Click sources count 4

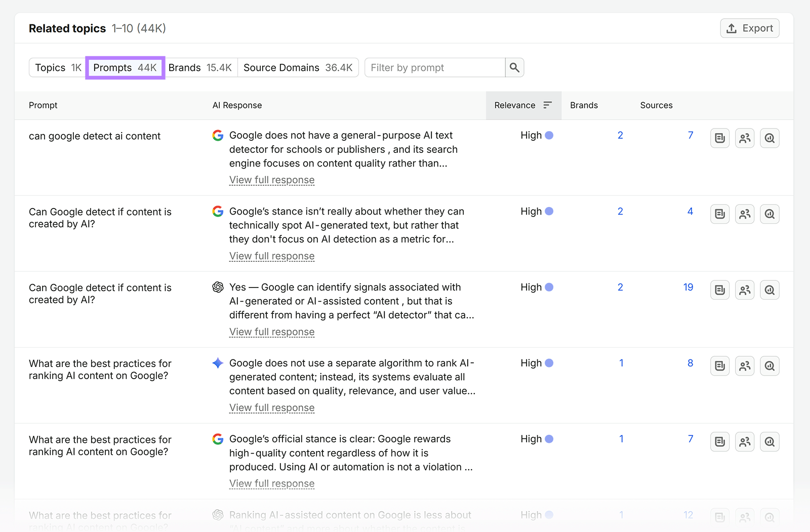click(x=690, y=211)
